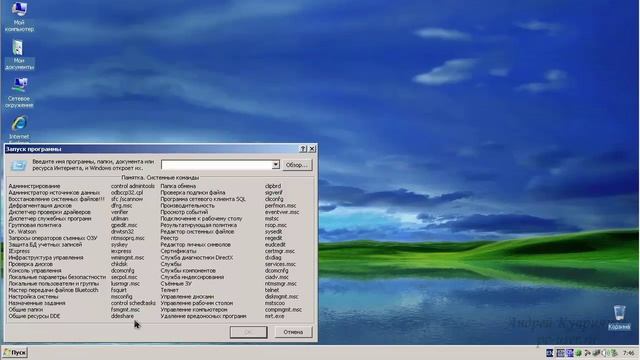
Task: Click the 'compmgmt.msc' command text
Action: [x=283, y=309]
